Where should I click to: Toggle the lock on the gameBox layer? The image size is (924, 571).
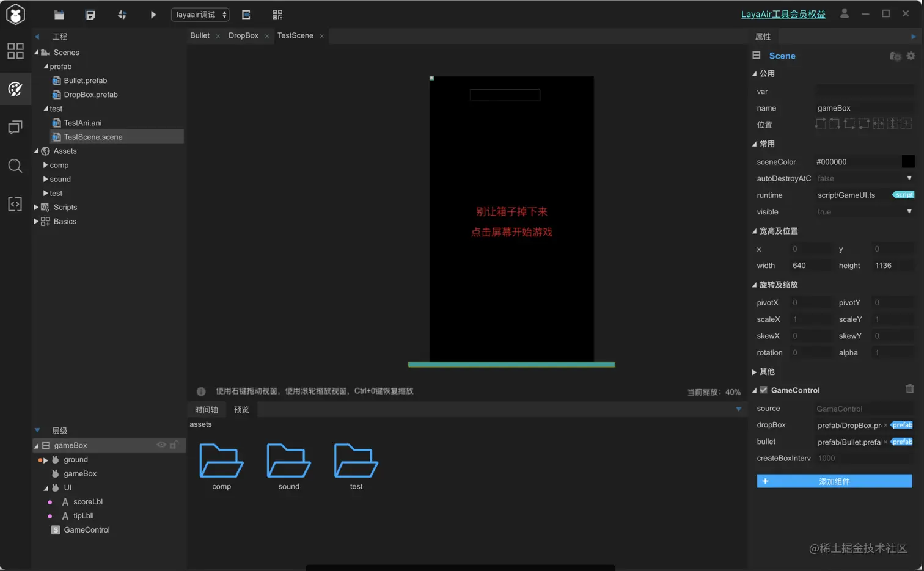click(174, 445)
